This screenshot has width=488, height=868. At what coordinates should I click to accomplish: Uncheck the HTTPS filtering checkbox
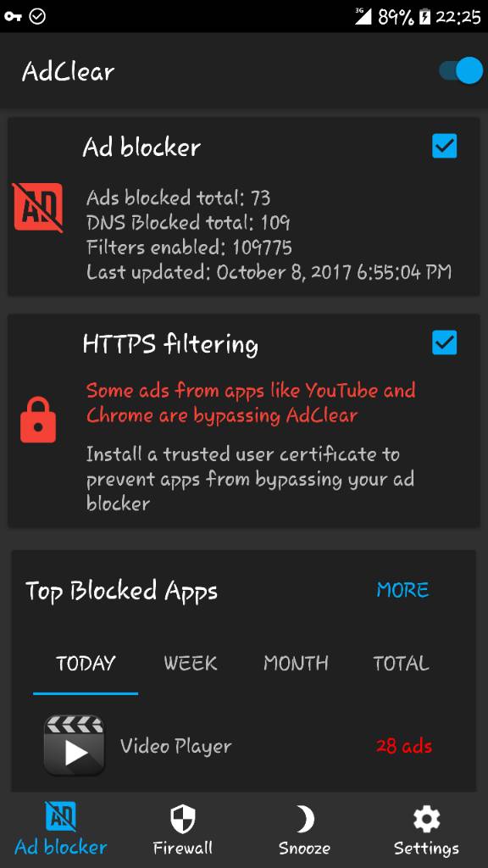(x=444, y=342)
